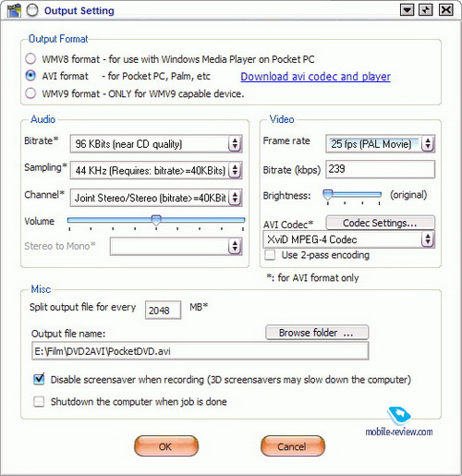This screenshot has width=462, height=476.
Task: Click the video Bitrate (kbps) input field
Action: tap(381, 169)
